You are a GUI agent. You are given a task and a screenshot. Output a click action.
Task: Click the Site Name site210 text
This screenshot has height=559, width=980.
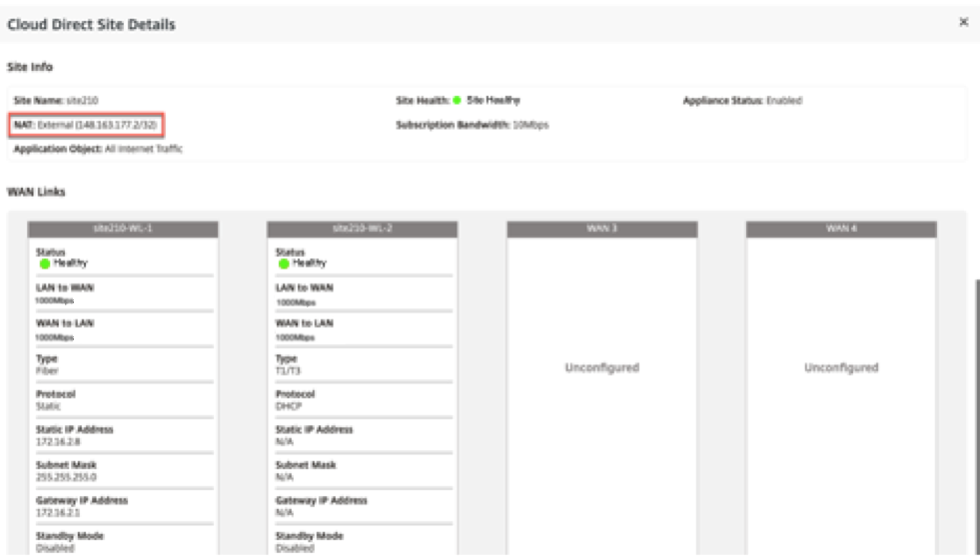point(56,101)
